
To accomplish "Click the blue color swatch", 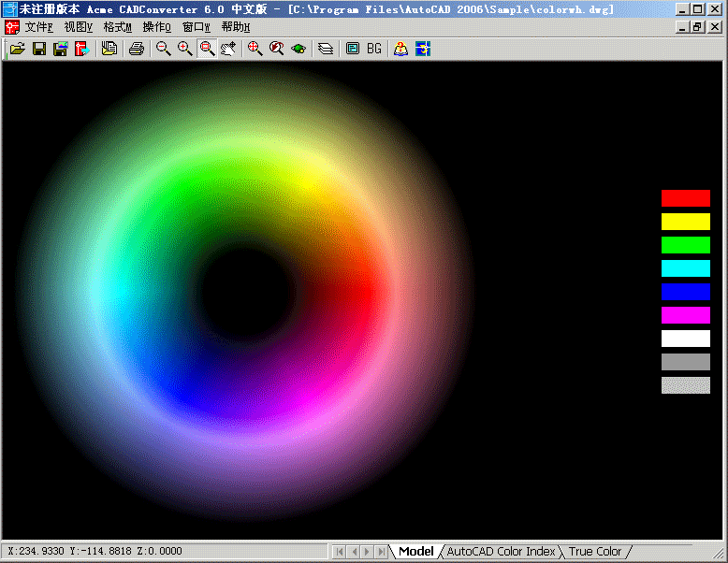I will click(x=686, y=292).
